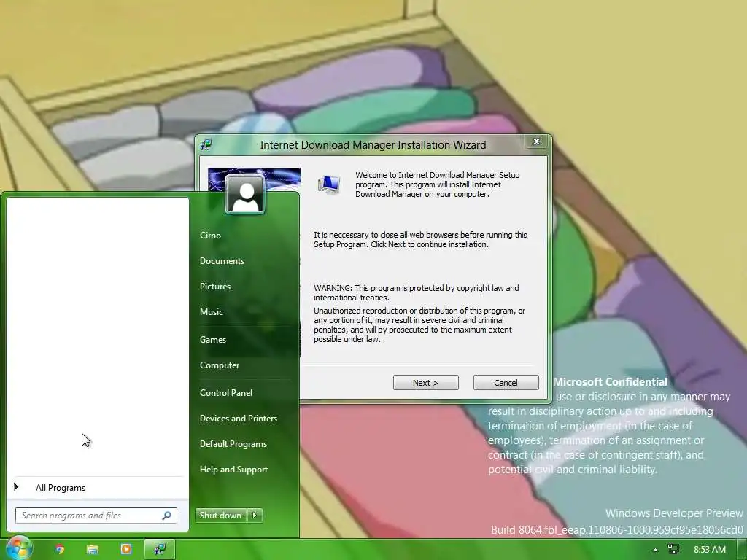This screenshot has height=560, width=747.
Task: Open Computer from the Start menu
Action: pyautogui.click(x=219, y=365)
